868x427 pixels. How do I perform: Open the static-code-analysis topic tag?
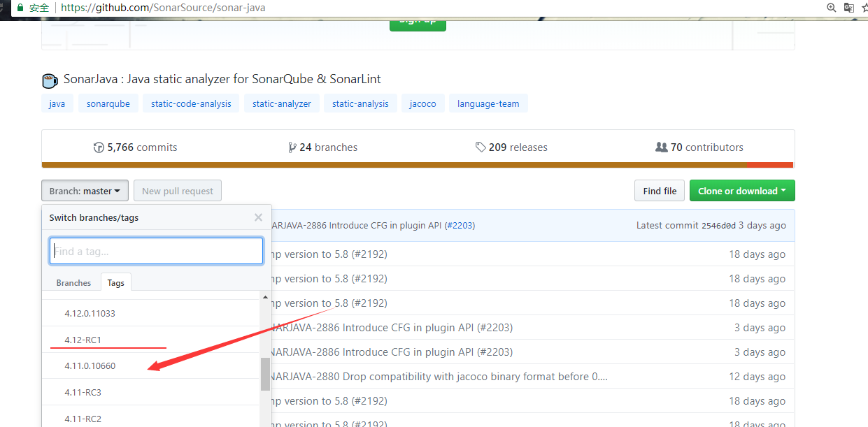pos(191,103)
